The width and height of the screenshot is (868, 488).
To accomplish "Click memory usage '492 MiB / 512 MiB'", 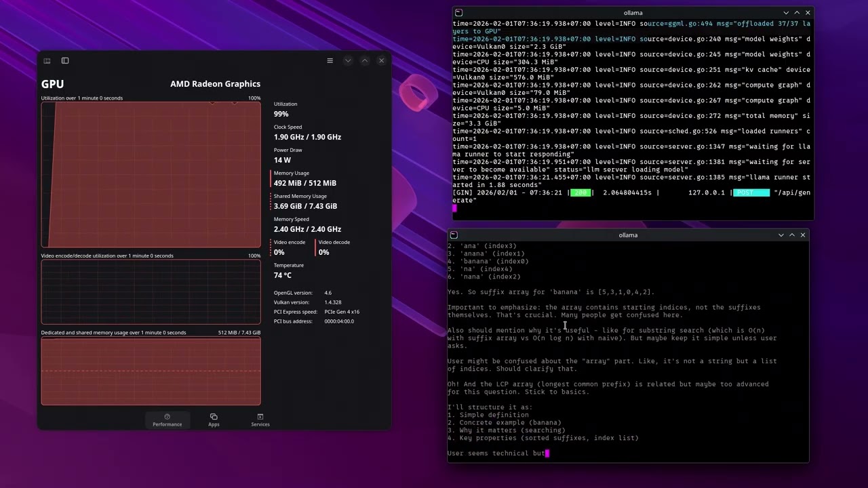I will (x=304, y=183).
